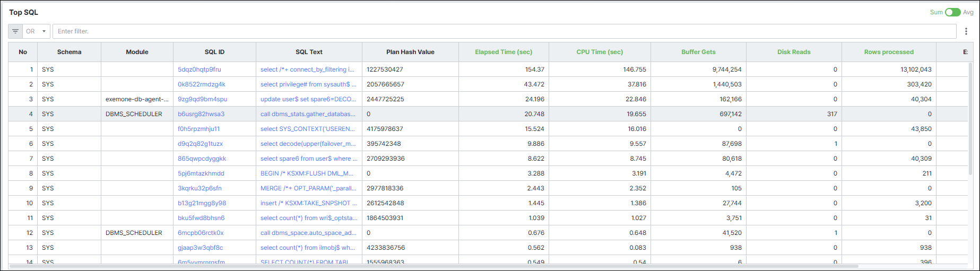The width and height of the screenshot is (980, 271).
Task: Sort by Elapsed Time (sec) column
Action: [504, 52]
